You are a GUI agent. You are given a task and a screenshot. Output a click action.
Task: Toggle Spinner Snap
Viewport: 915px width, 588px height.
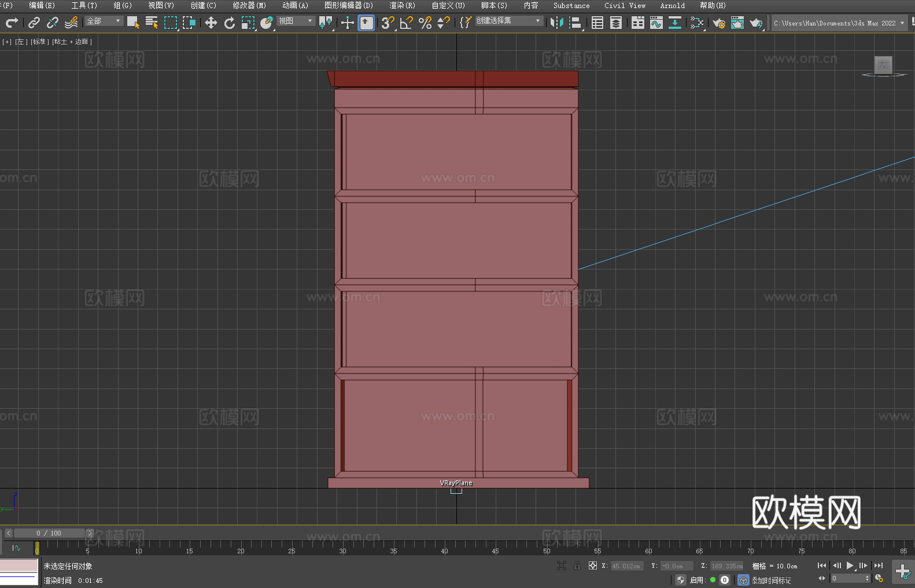(x=444, y=23)
